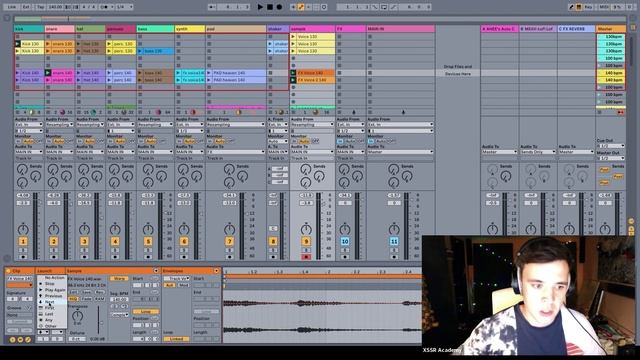Launch the FX Voice 140 clip
640x360 pixels.
[x=293, y=73]
